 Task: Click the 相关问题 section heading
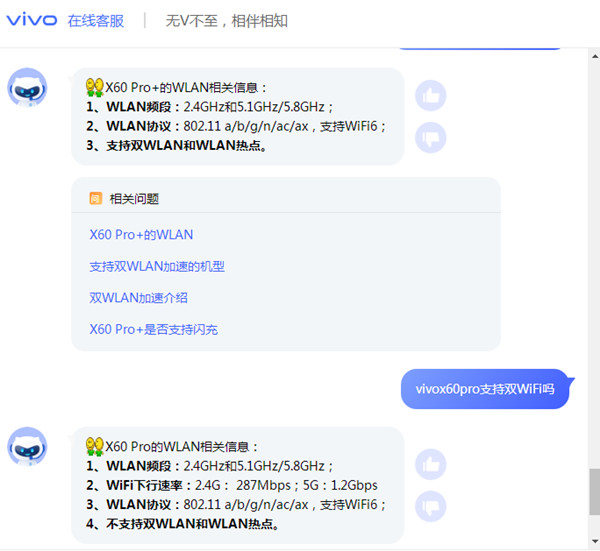click(134, 199)
